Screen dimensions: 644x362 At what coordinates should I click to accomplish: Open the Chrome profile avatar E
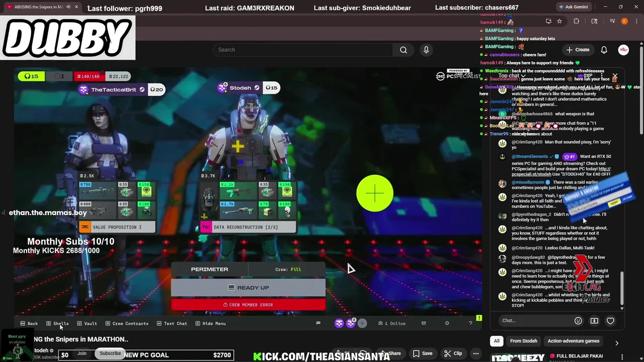coord(624,21)
